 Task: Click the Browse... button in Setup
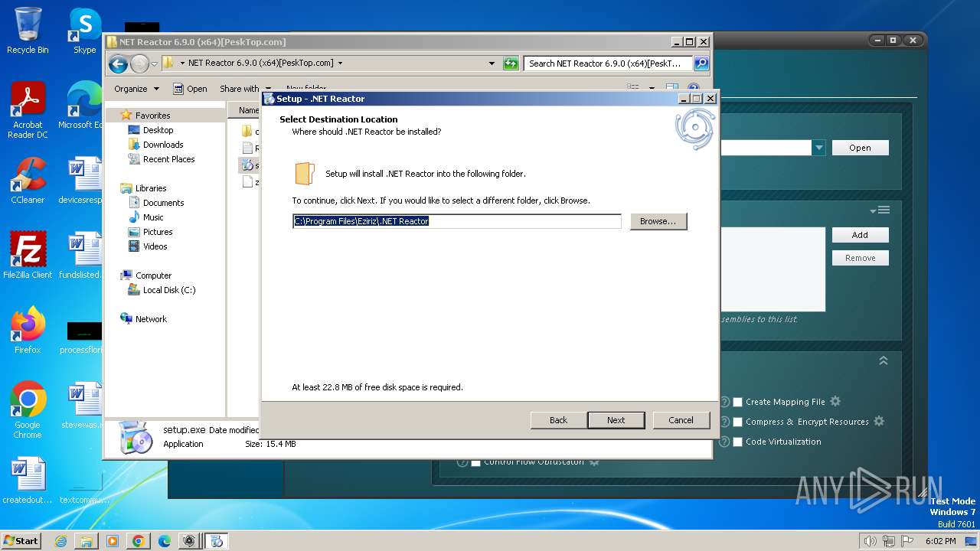[658, 221]
